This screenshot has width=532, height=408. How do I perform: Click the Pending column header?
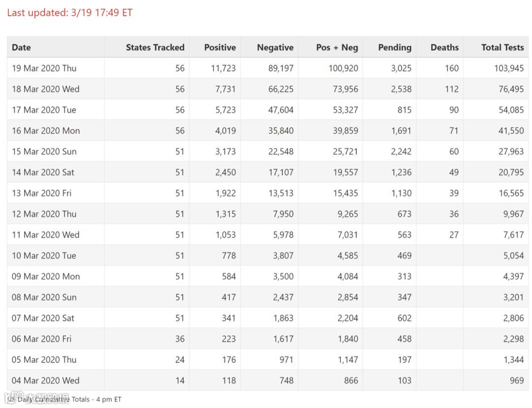pos(395,48)
